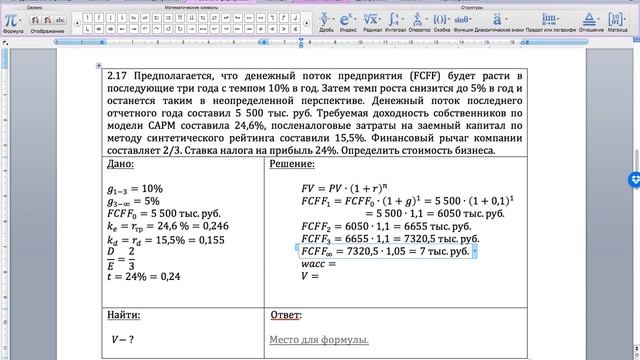Click the 'g₁₋₃ = 10%' line
This screenshot has width=640, height=360.
tap(135, 189)
